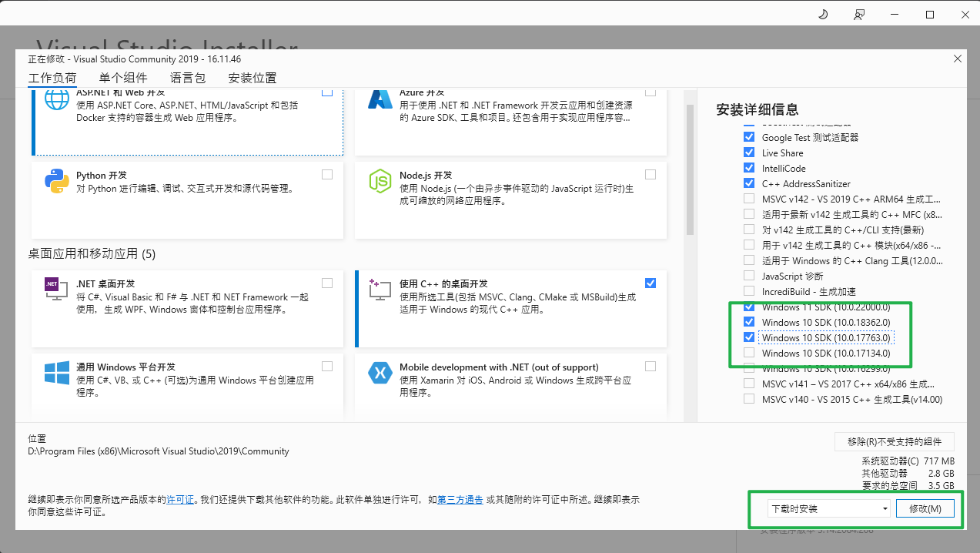Screen dimensions: 980x553
Task: Open the 第三方通告 link
Action: (460, 500)
